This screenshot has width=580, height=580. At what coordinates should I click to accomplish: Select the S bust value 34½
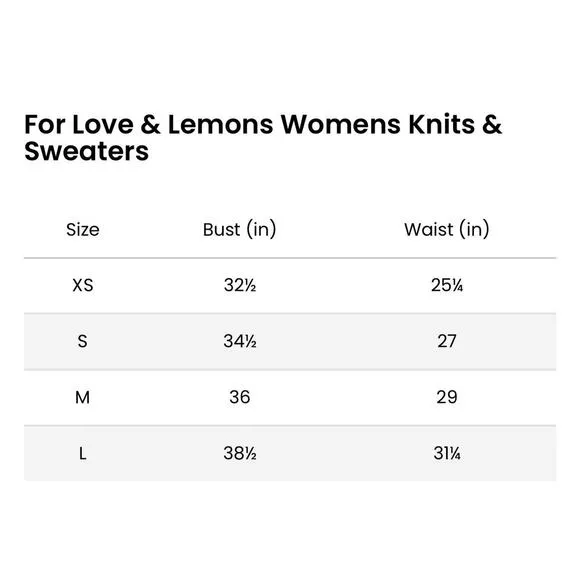(240, 341)
